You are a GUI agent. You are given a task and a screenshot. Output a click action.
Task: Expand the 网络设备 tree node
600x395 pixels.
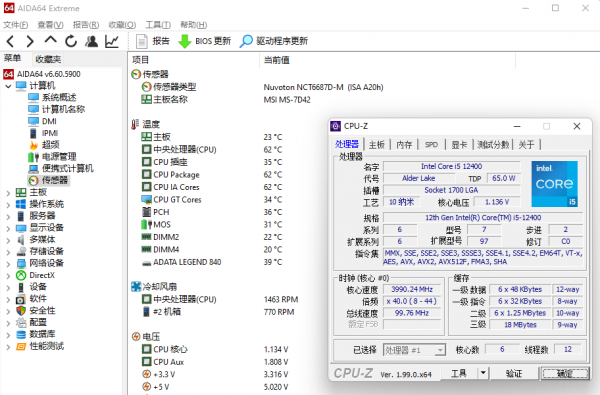tap(8, 264)
